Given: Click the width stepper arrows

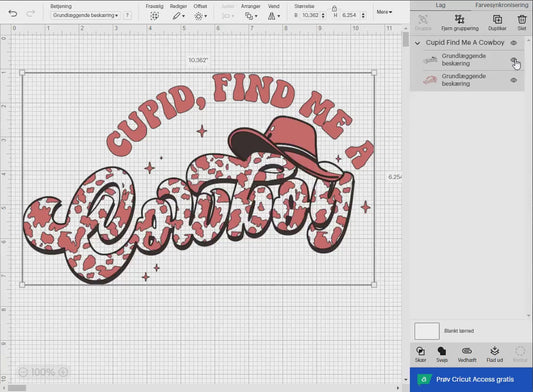Looking at the screenshot, I should pyautogui.click(x=323, y=15).
